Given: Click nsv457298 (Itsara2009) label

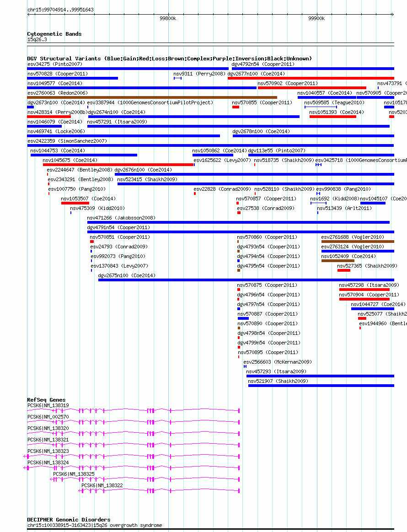Looking at the screenshot, I should pyautogui.click(x=369, y=285).
